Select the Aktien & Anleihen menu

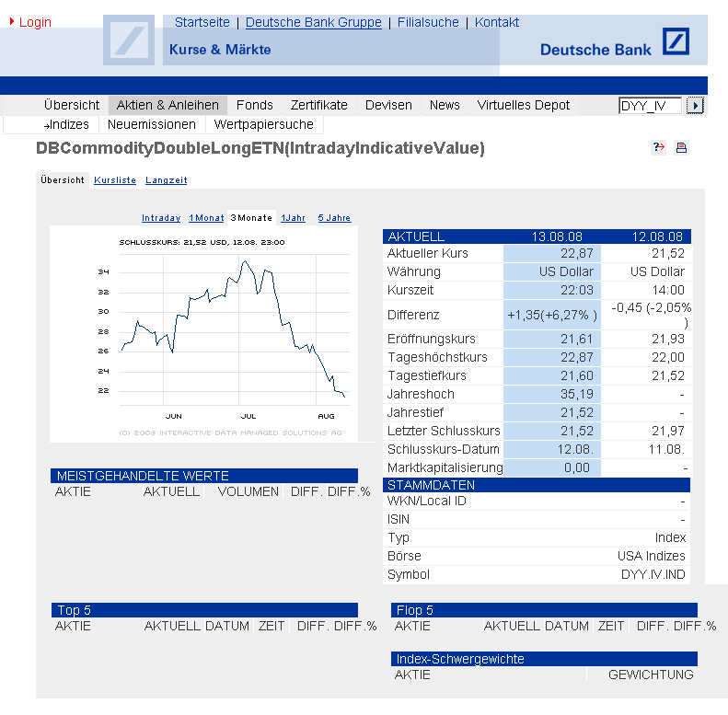point(168,106)
